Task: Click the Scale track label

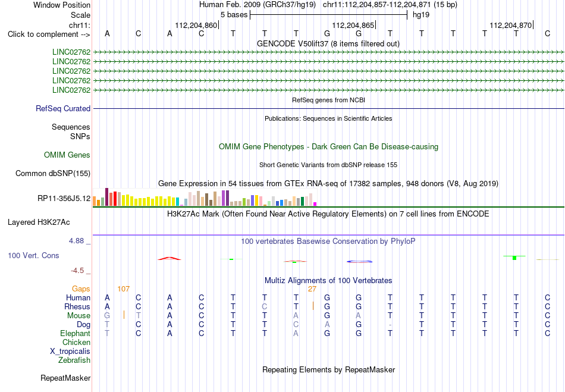Action: point(80,15)
